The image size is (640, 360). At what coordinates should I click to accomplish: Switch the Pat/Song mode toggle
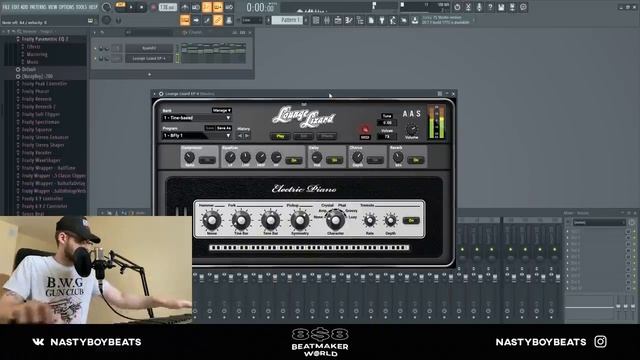tap(121, 5)
